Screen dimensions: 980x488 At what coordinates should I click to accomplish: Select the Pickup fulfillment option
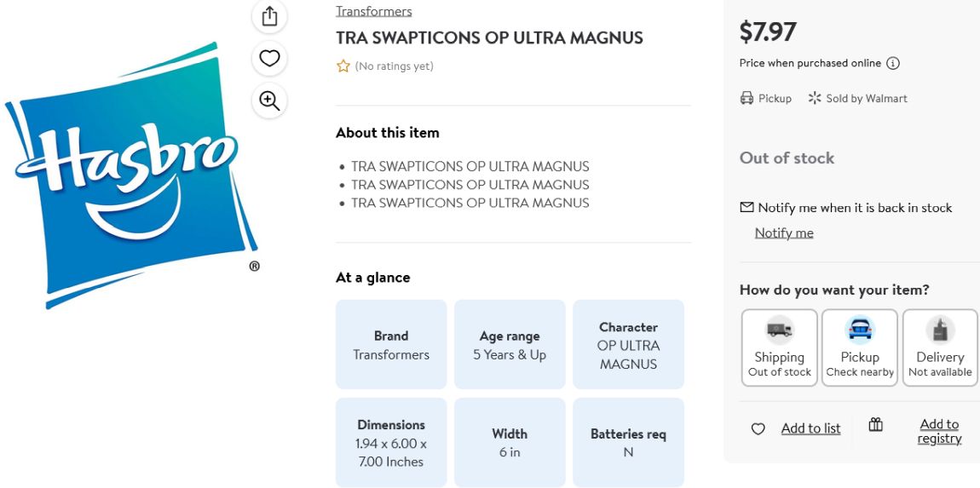pyautogui.click(x=859, y=347)
